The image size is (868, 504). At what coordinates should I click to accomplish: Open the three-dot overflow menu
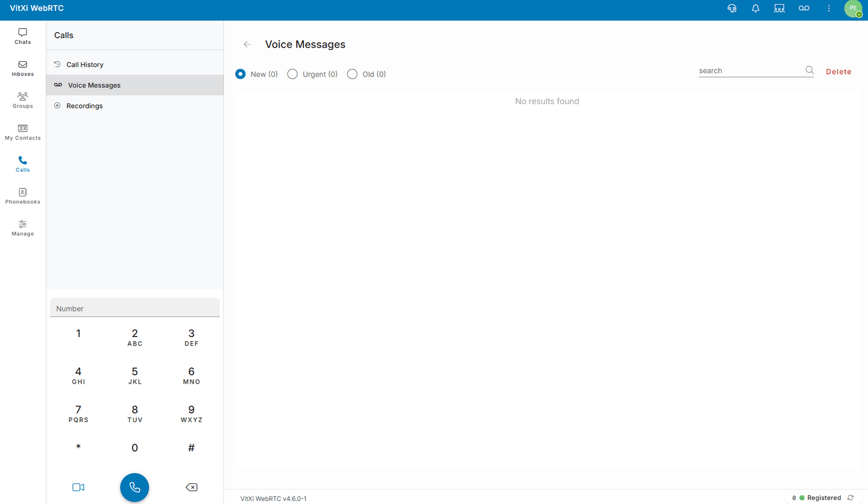pos(828,8)
